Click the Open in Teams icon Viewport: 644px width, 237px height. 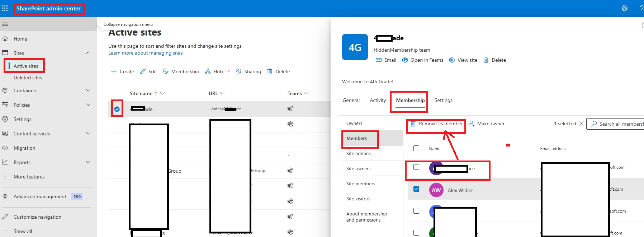(x=405, y=60)
